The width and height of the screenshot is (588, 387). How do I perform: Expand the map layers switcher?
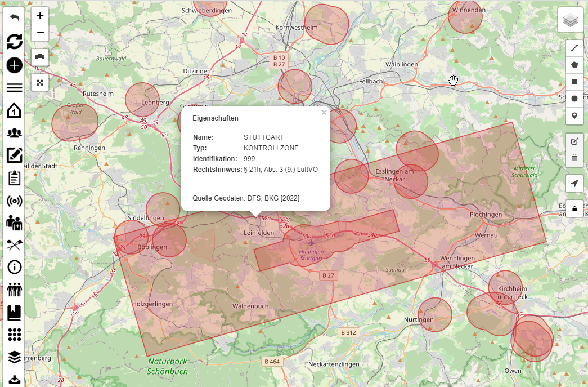coord(571,20)
